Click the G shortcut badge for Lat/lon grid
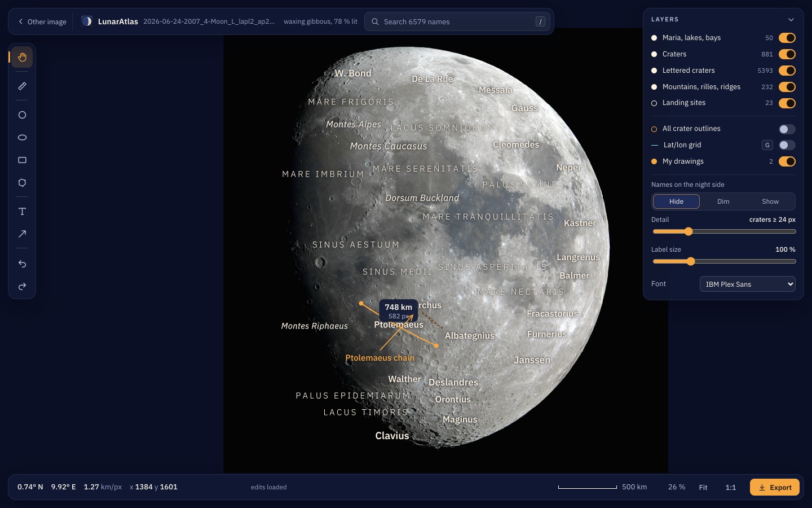The image size is (812, 508). click(x=767, y=145)
